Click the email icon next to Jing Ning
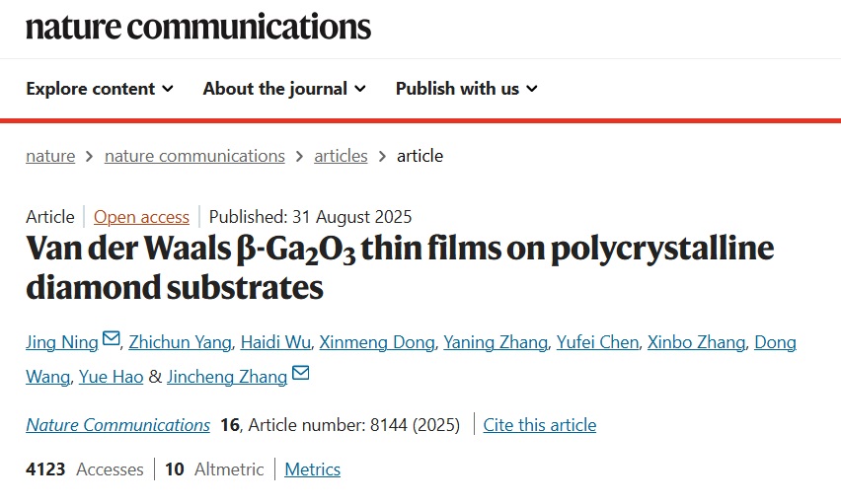841x504 pixels. pos(112,340)
